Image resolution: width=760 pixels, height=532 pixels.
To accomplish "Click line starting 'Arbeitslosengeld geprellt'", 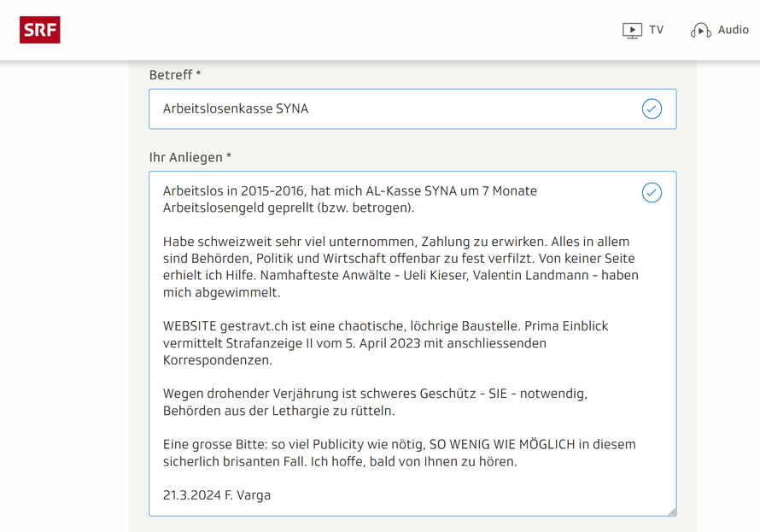I will click(x=289, y=208).
